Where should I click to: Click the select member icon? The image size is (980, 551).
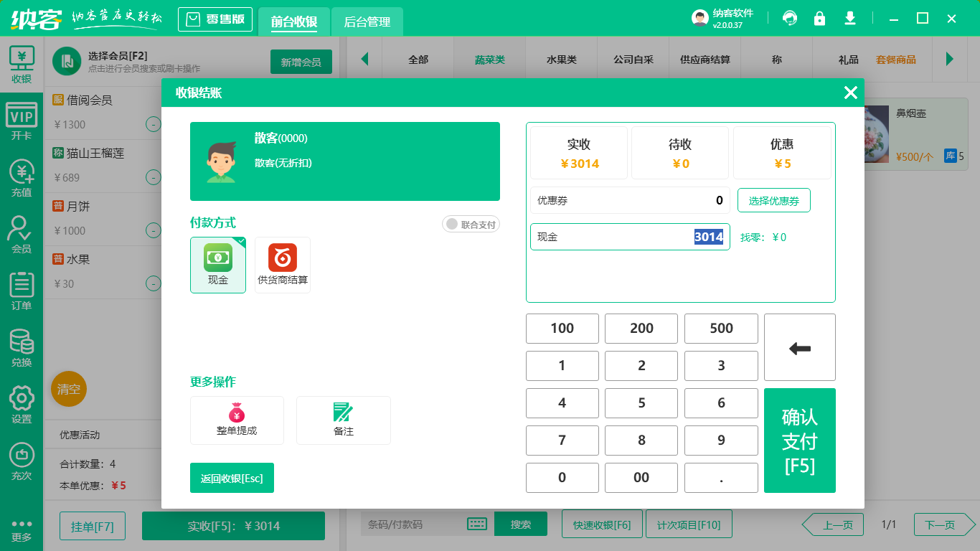coord(66,61)
